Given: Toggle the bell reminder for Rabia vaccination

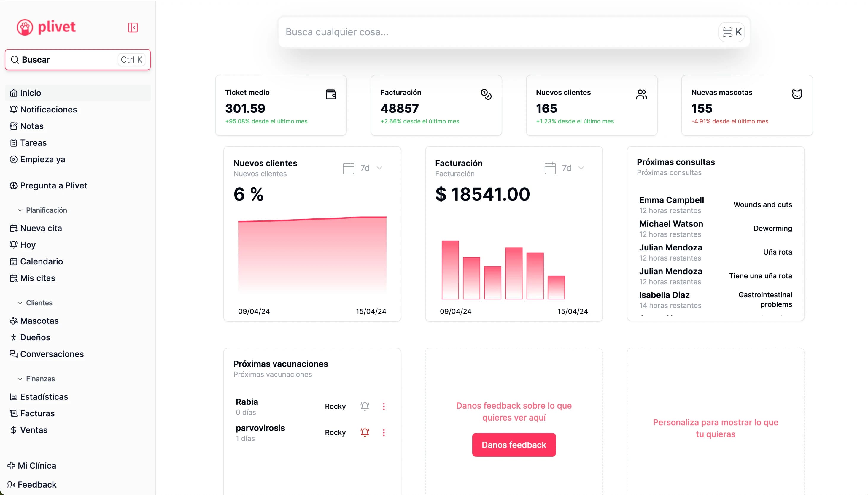Looking at the screenshot, I should 365,406.
